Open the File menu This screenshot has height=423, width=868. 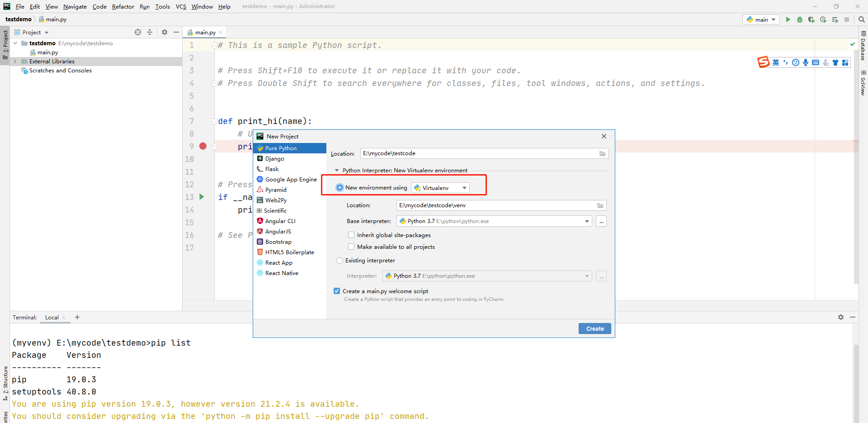[x=20, y=6]
